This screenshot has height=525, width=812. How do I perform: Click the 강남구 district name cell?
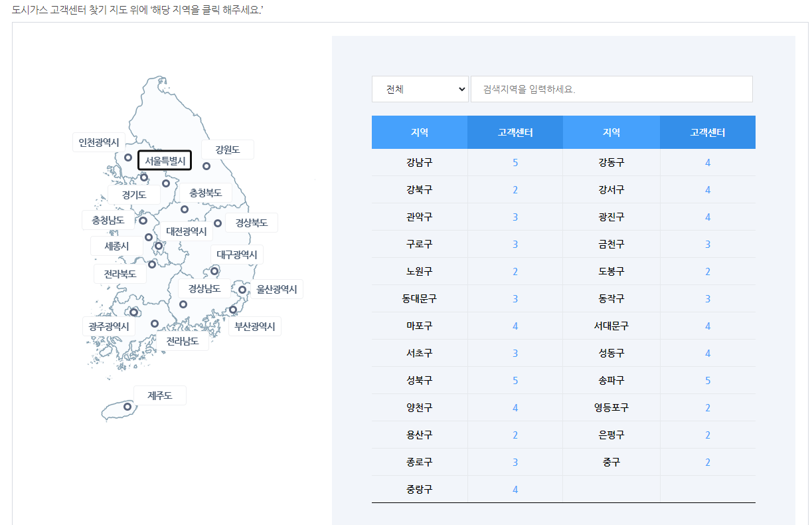420,162
